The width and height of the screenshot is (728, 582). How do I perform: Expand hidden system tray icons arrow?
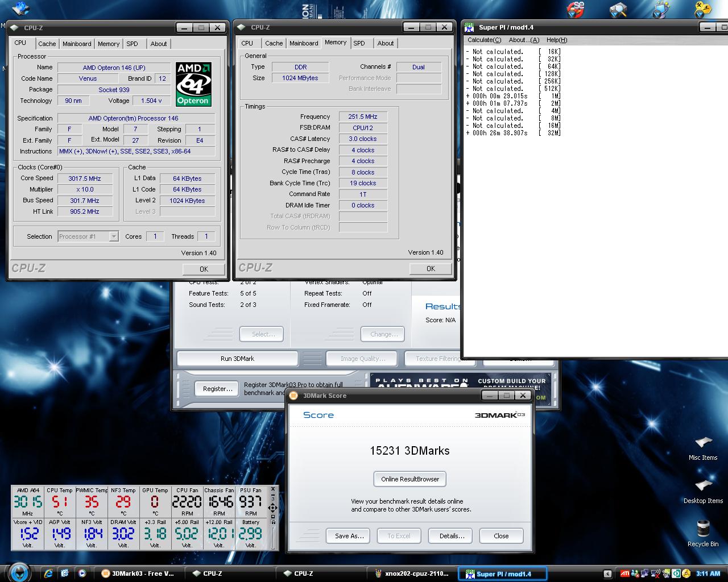[x=607, y=573]
